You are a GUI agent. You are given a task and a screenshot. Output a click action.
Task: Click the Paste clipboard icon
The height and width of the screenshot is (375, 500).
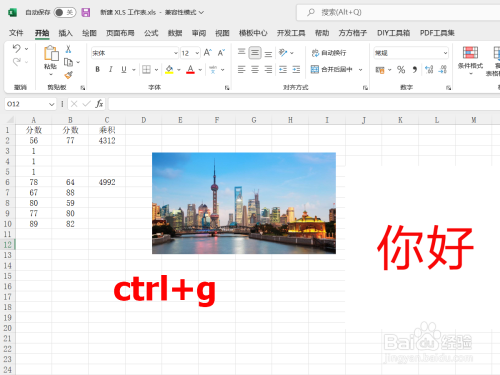pyautogui.click(x=51, y=53)
